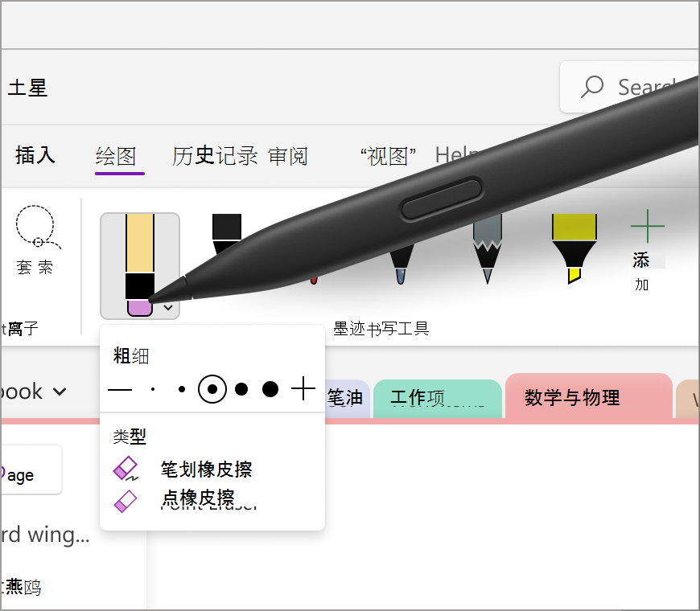700x611 pixels.
Task: Click the 土星 title text
Action: click(x=27, y=88)
